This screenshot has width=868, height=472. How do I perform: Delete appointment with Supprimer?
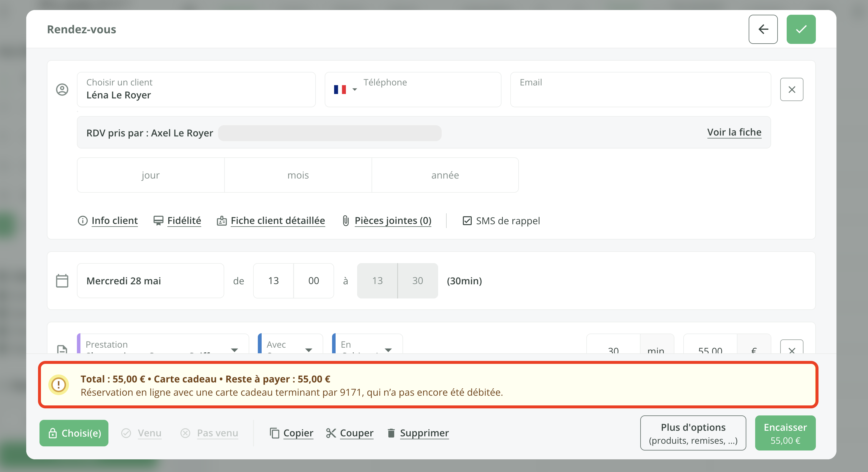(x=424, y=433)
